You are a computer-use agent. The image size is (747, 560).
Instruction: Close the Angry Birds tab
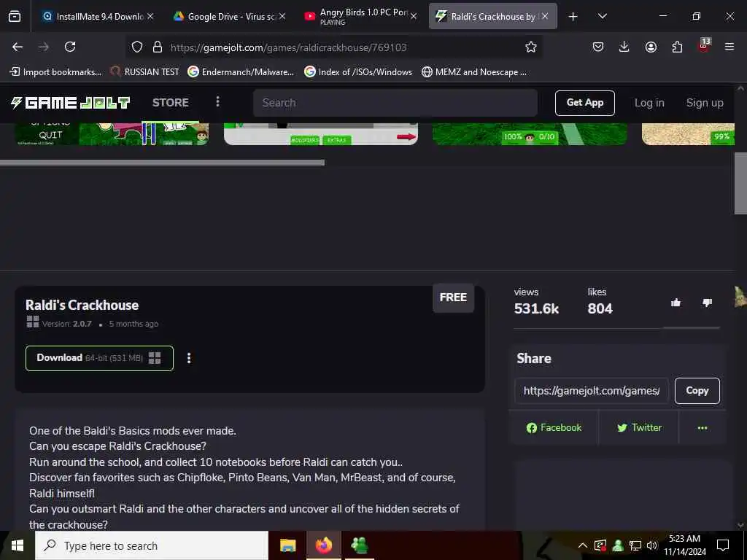(414, 16)
